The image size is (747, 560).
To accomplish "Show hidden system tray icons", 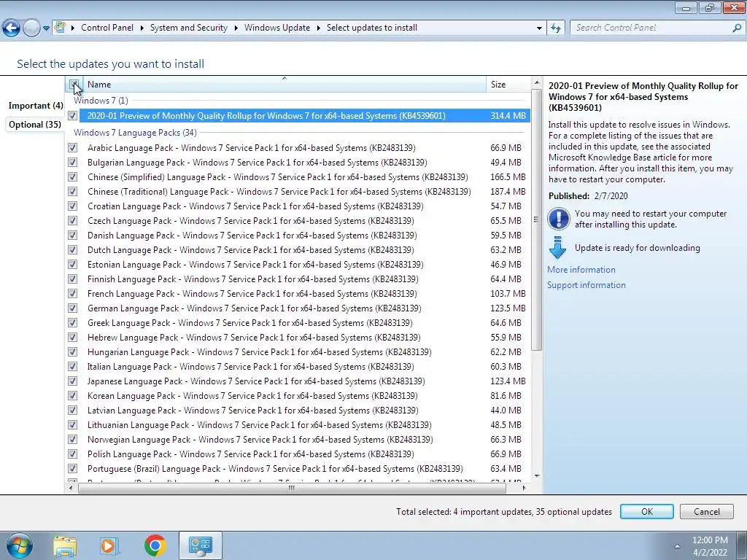I will tap(677, 546).
